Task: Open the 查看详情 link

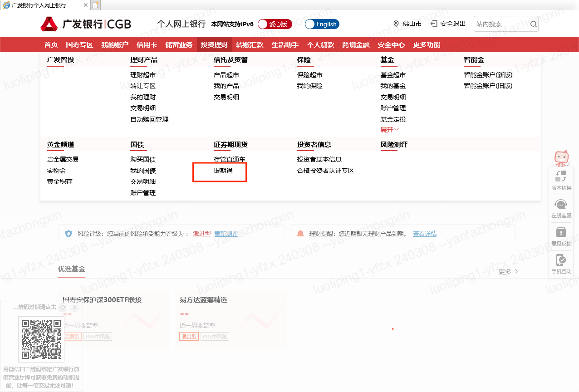Action: coord(425,234)
